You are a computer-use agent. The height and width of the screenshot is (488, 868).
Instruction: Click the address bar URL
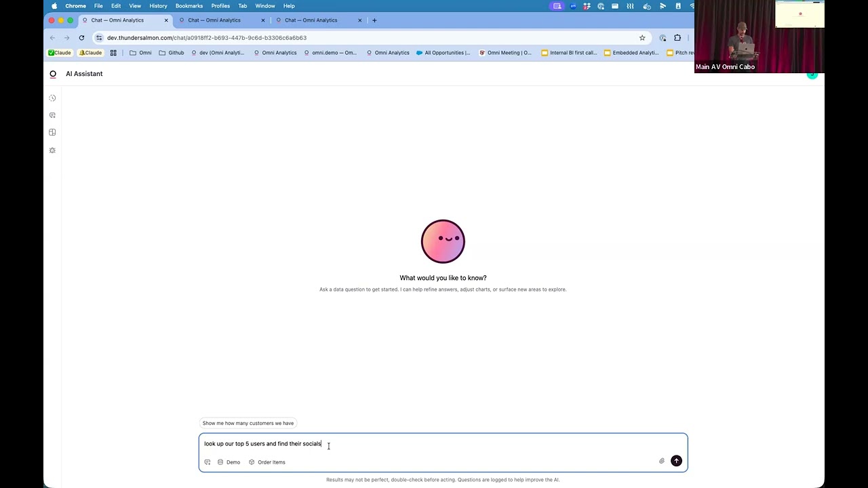(207, 38)
